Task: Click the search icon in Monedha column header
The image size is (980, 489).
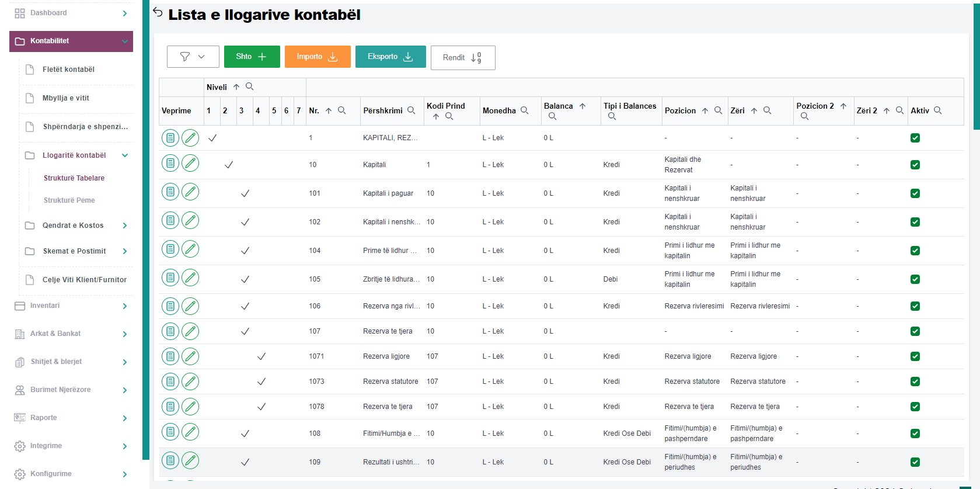Action: point(525,110)
